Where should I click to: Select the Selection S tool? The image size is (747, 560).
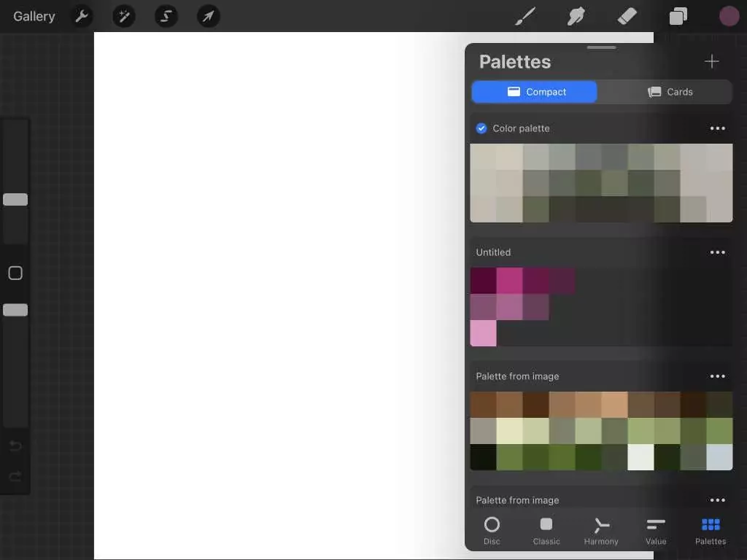166,16
